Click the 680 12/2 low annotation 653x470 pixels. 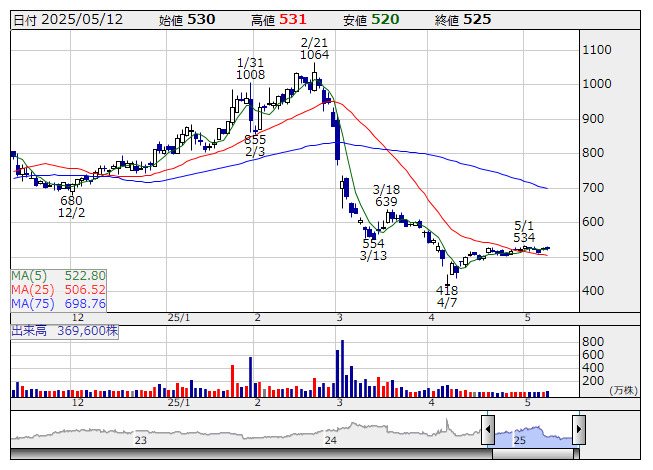[x=72, y=207]
